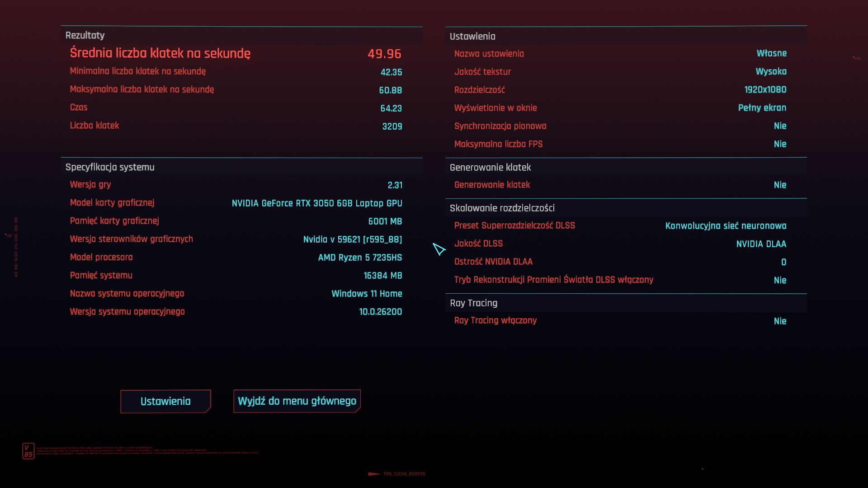Screen dimensions: 868x488
Task: Select maximum FPS value 60.88
Action: (x=391, y=90)
